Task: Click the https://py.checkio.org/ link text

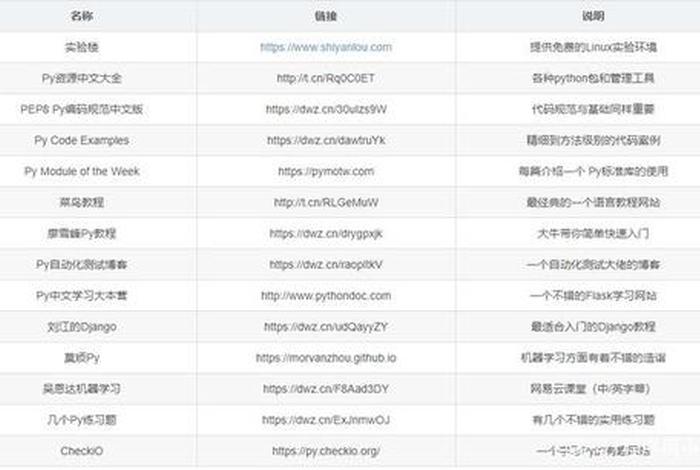Action: [x=326, y=451]
